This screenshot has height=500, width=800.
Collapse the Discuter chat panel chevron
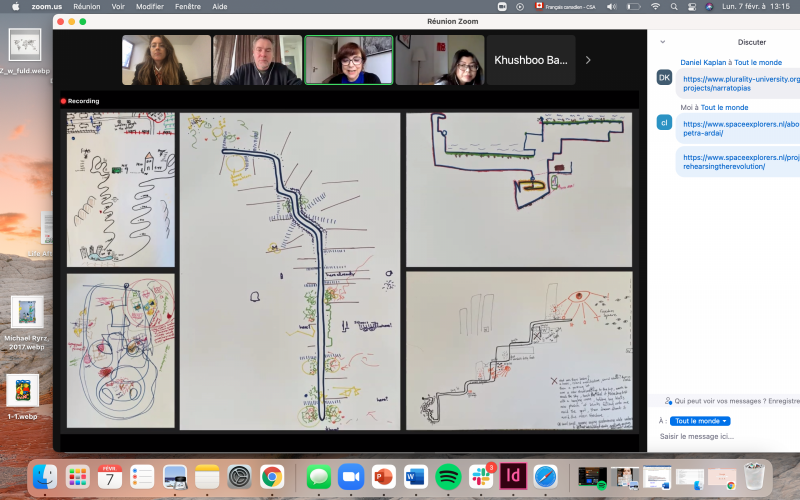[x=663, y=42]
